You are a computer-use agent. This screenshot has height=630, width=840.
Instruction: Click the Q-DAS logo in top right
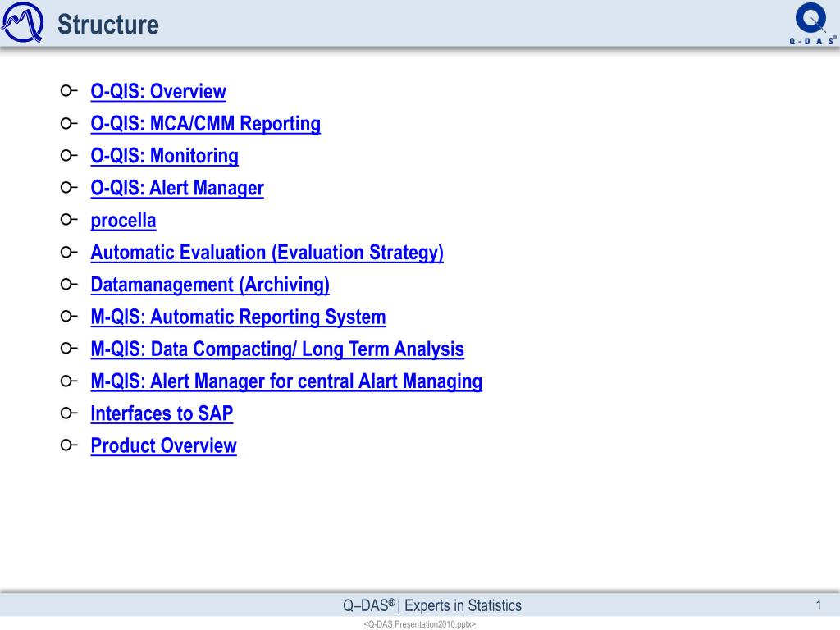(x=813, y=24)
